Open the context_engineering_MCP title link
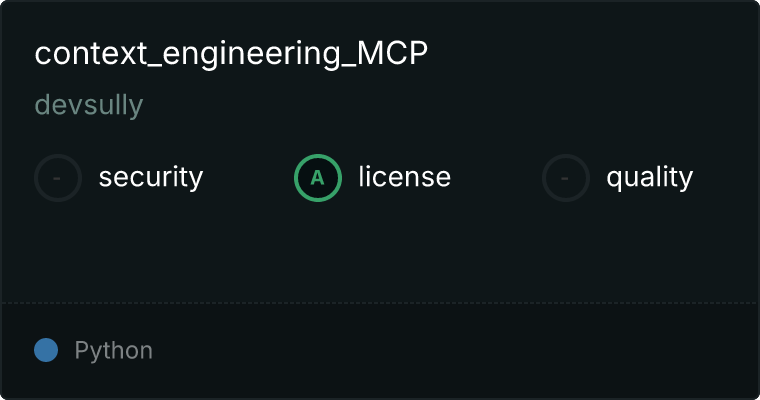The height and width of the screenshot is (400, 760). pyautogui.click(x=231, y=54)
